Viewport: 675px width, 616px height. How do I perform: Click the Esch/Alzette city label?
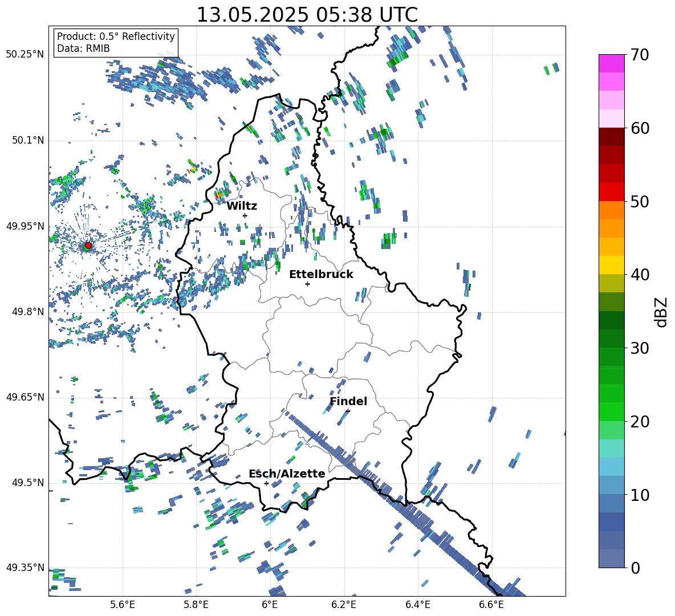287,474
